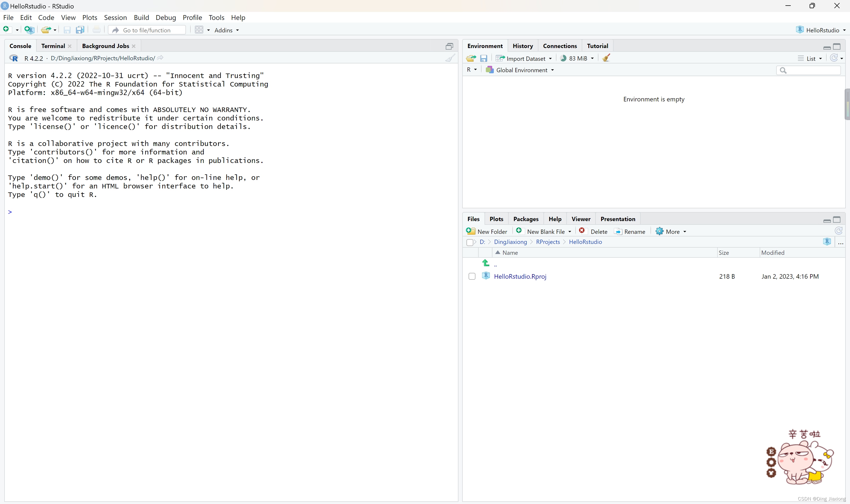Click the Open file folder icon
The width and height of the screenshot is (850, 504).
46,30
